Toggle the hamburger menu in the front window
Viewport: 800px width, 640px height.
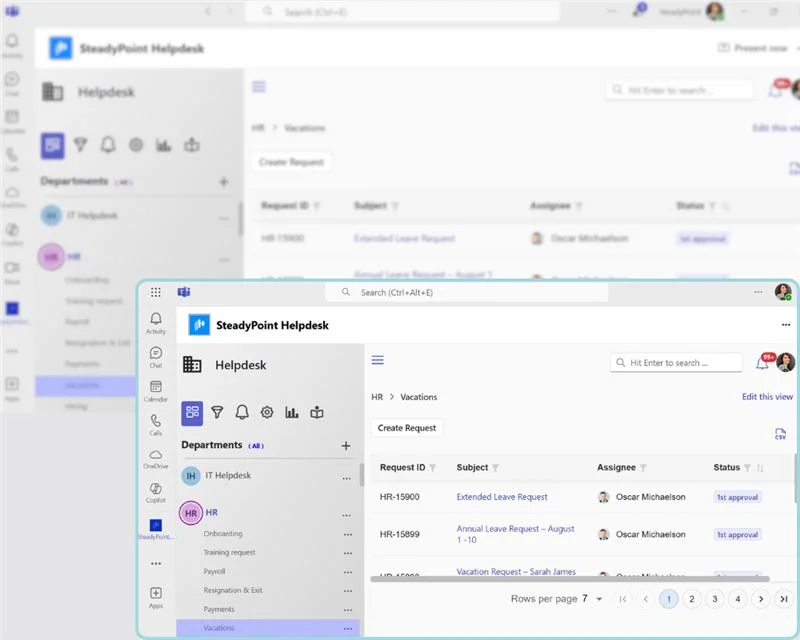coord(378,360)
